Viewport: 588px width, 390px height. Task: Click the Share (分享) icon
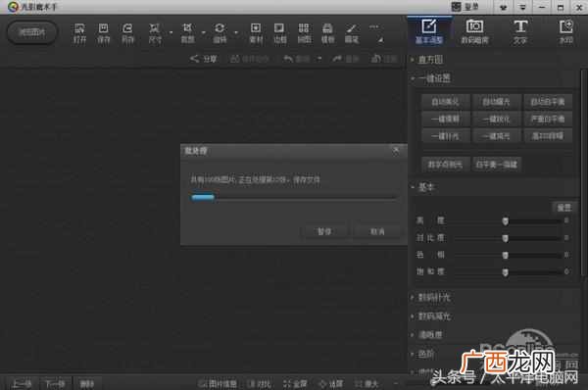(x=194, y=59)
